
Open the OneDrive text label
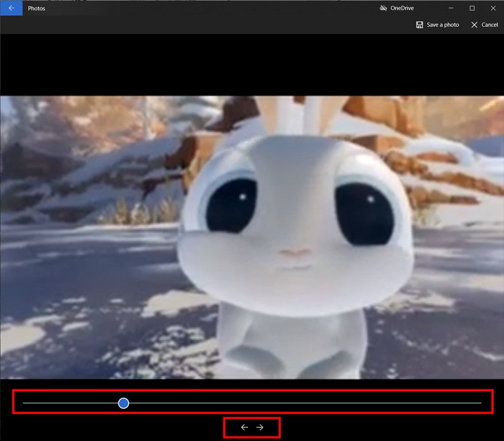pos(402,8)
